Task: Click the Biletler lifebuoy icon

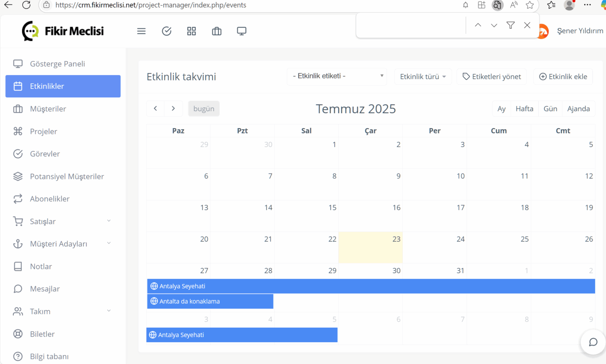Action: click(18, 334)
